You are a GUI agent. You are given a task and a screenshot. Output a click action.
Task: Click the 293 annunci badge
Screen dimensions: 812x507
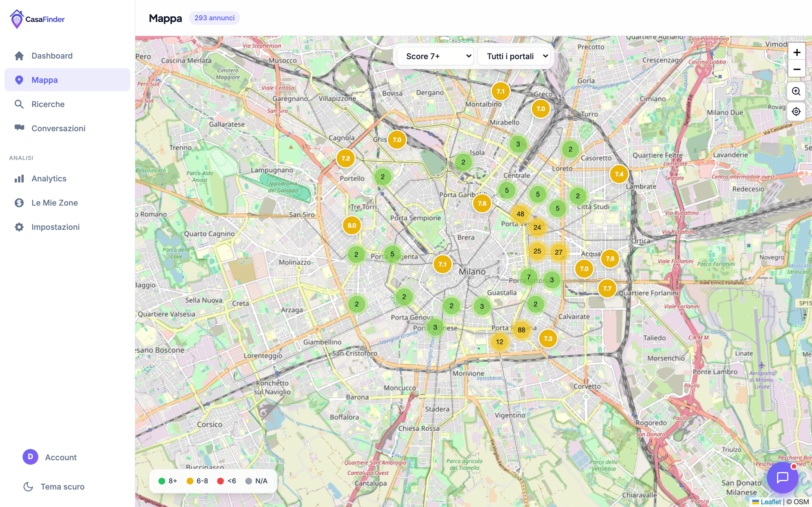coord(214,18)
